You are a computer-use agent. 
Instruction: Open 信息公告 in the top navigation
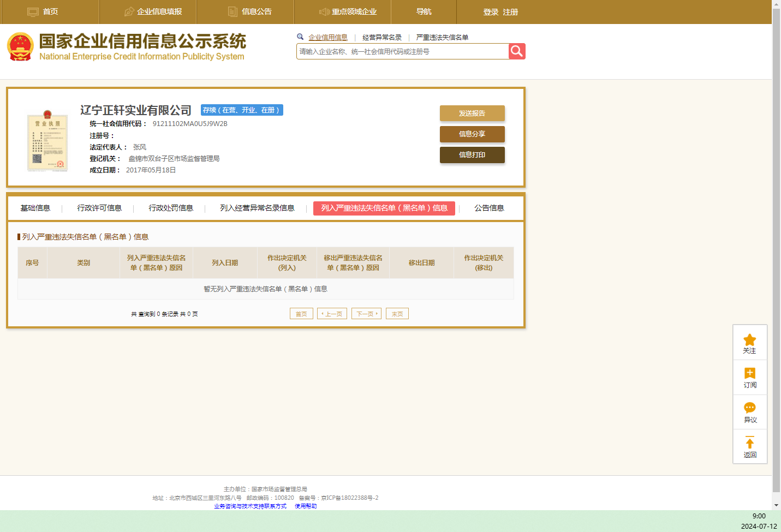(257, 11)
